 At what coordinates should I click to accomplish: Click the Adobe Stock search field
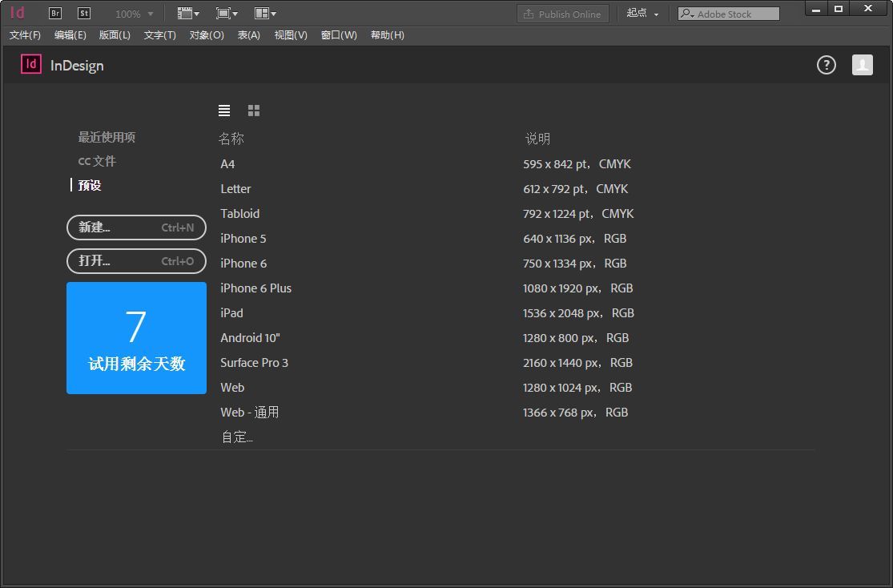pyautogui.click(x=735, y=14)
